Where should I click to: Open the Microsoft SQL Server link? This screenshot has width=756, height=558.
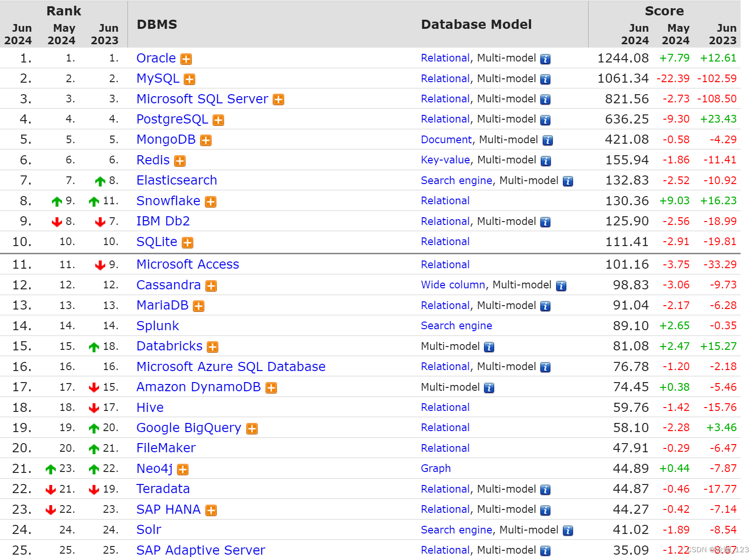[202, 99]
